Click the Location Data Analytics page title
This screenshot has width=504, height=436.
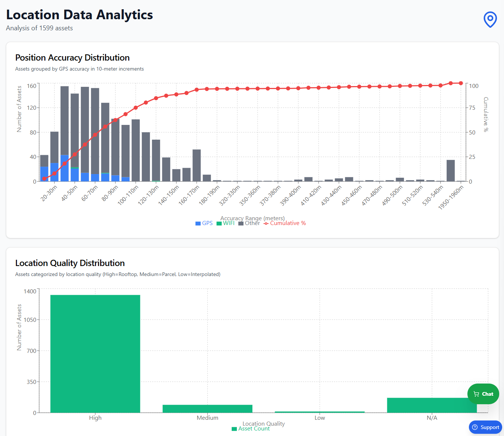(x=79, y=15)
